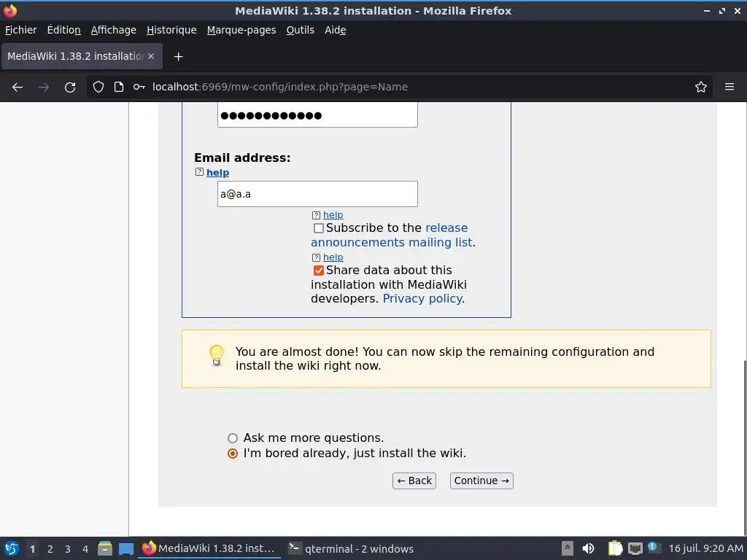Image resolution: width=747 pixels, height=560 pixels.
Task: Click the show desktop icon in the taskbar
Action: [126, 548]
